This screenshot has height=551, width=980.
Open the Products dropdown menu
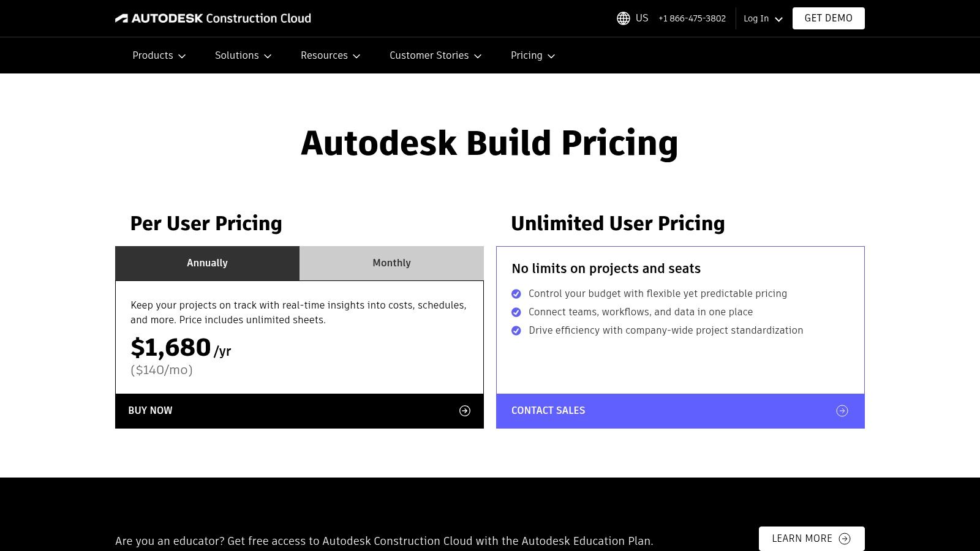[x=158, y=55]
